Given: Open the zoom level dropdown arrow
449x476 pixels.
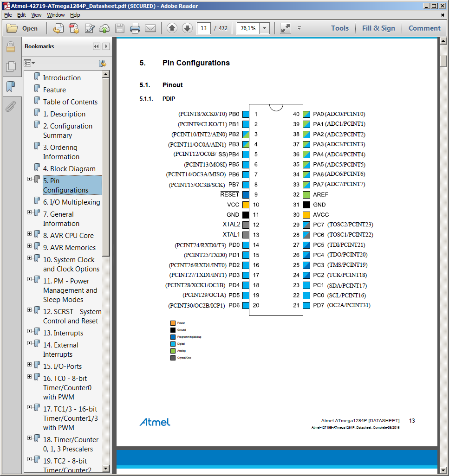Looking at the screenshot, I should pos(264,28).
